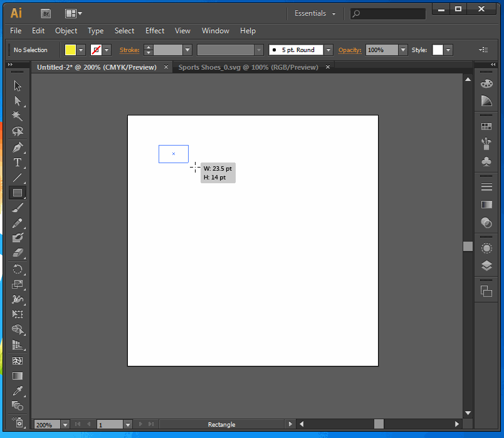Screen dimensions: 504x438
Task: Select the Direct Selection tool
Action: coord(18,101)
